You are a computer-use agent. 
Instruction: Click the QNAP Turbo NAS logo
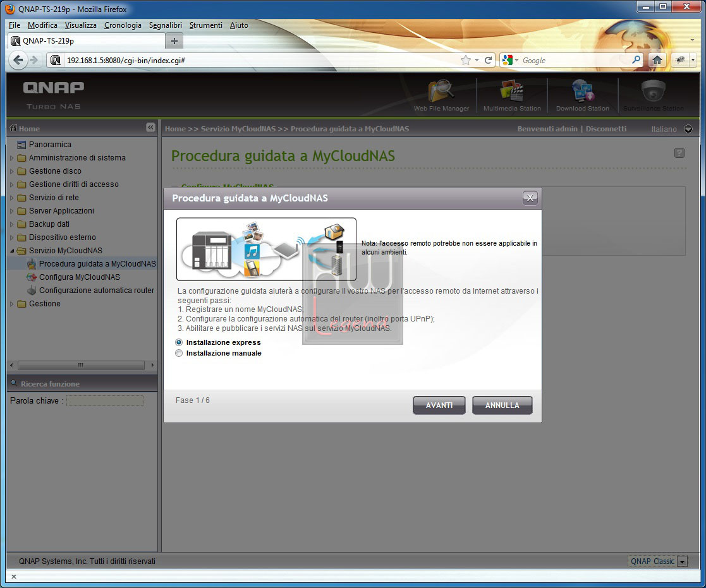[x=54, y=95]
